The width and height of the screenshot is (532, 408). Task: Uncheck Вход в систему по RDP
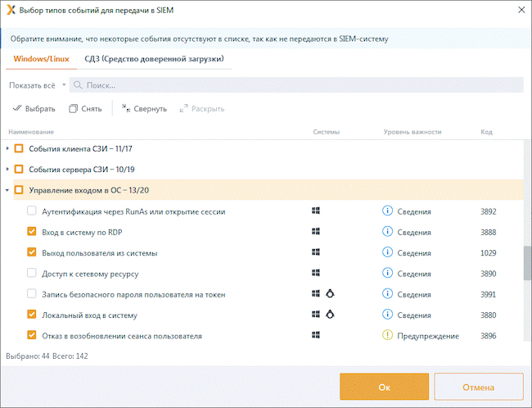pyautogui.click(x=32, y=232)
